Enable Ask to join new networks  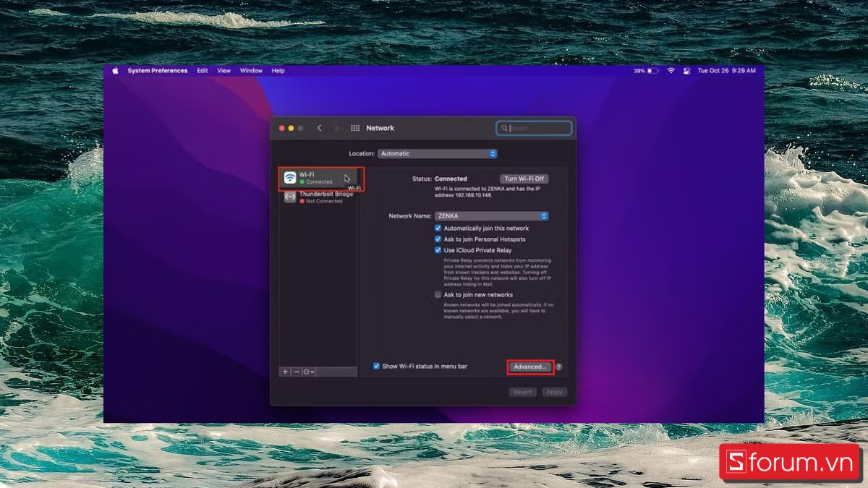pyautogui.click(x=438, y=294)
